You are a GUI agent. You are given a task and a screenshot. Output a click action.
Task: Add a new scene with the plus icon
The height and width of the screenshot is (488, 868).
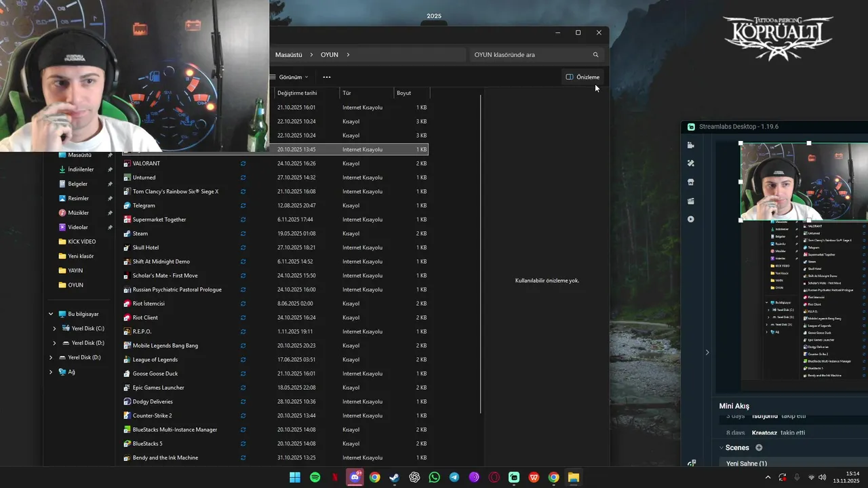point(759,447)
